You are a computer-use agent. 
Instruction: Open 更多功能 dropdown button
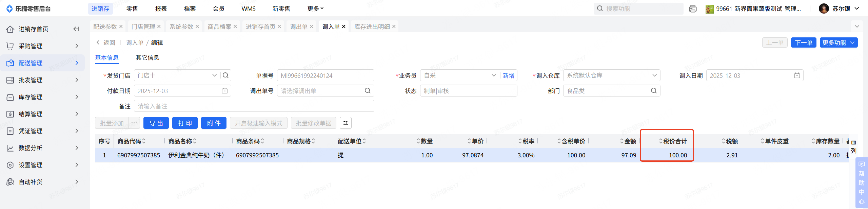pos(839,42)
